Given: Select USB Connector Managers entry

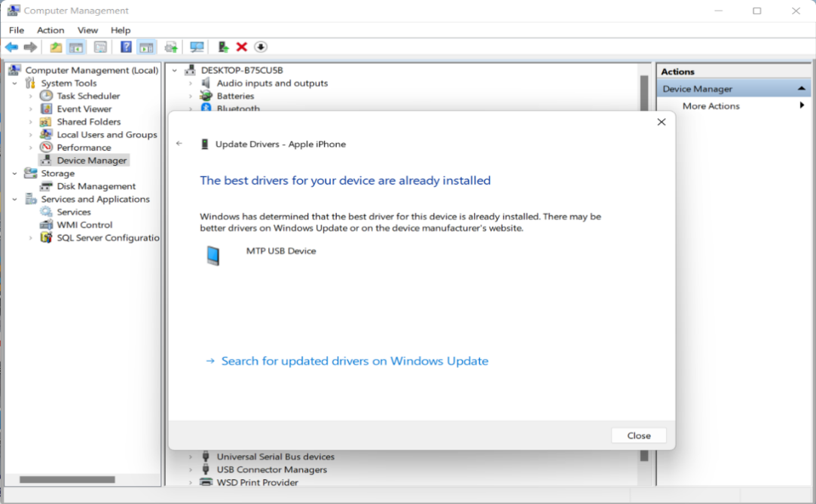Looking at the screenshot, I should pos(272,469).
